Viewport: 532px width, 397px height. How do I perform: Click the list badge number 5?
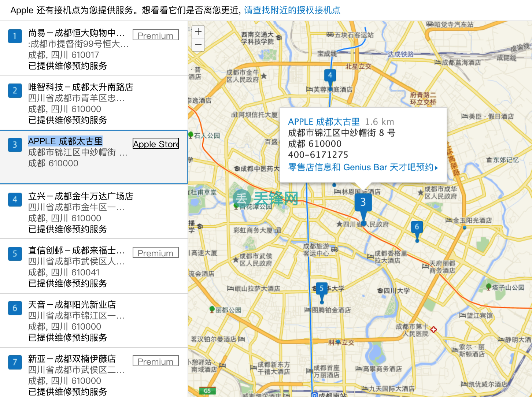pos(15,253)
